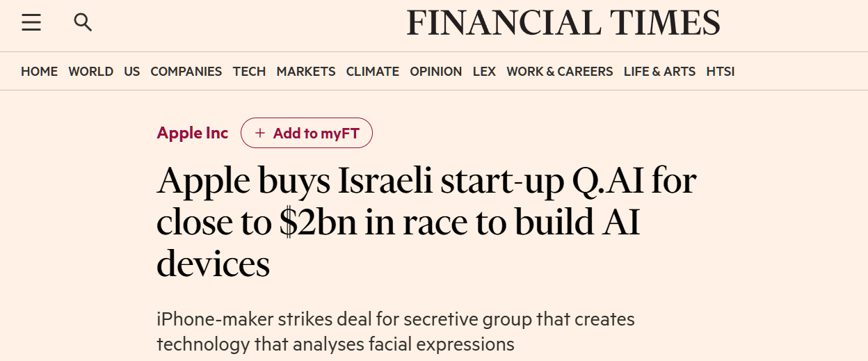Open the World section
This screenshot has height=361, width=868.
(x=90, y=72)
